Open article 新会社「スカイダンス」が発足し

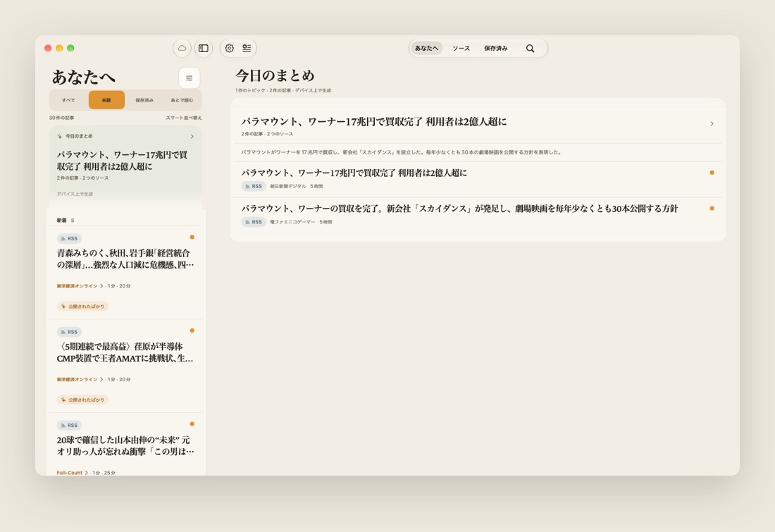[459, 208]
